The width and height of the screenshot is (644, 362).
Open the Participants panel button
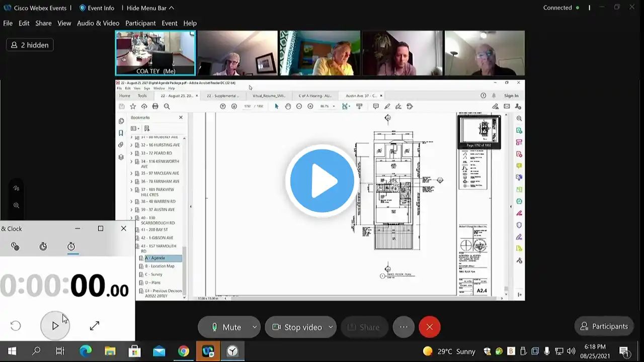pyautogui.click(x=604, y=326)
